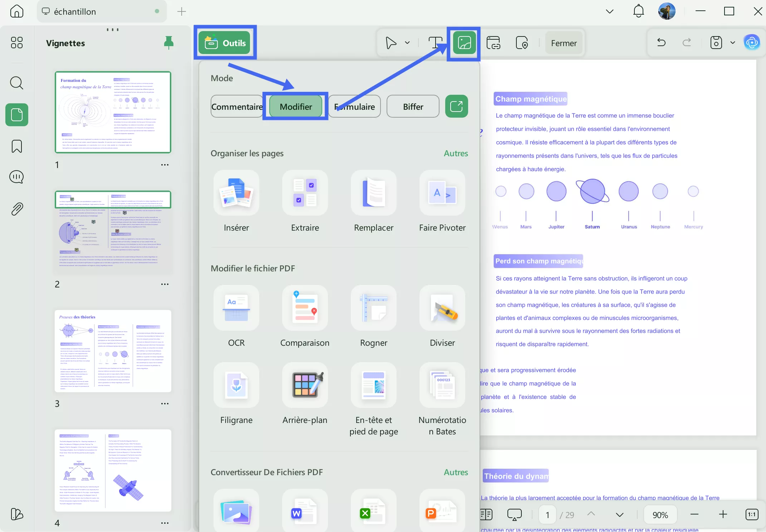Image resolution: width=766 pixels, height=532 pixels.
Task: Expand the selection cursor dropdown arrow
Action: click(x=407, y=43)
